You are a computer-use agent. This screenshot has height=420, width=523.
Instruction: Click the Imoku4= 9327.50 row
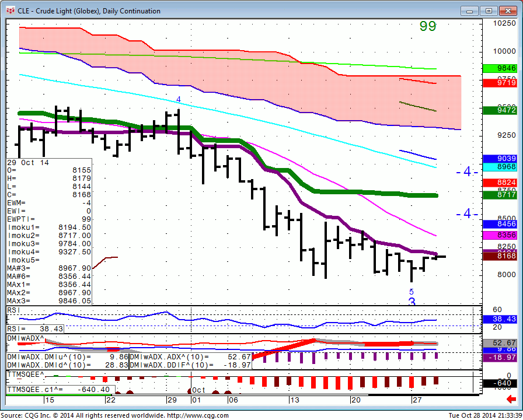pyautogui.click(x=49, y=252)
